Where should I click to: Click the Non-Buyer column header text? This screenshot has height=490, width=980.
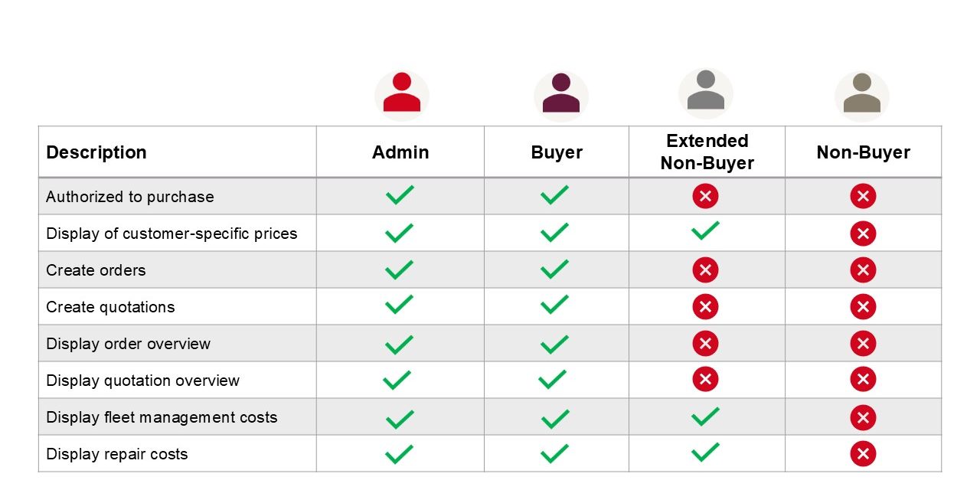(x=863, y=152)
